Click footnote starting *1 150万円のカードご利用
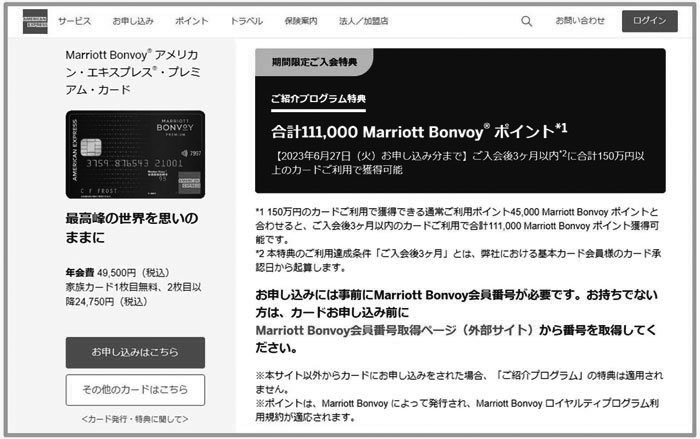The image size is (700, 439). click(x=457, y=226)
